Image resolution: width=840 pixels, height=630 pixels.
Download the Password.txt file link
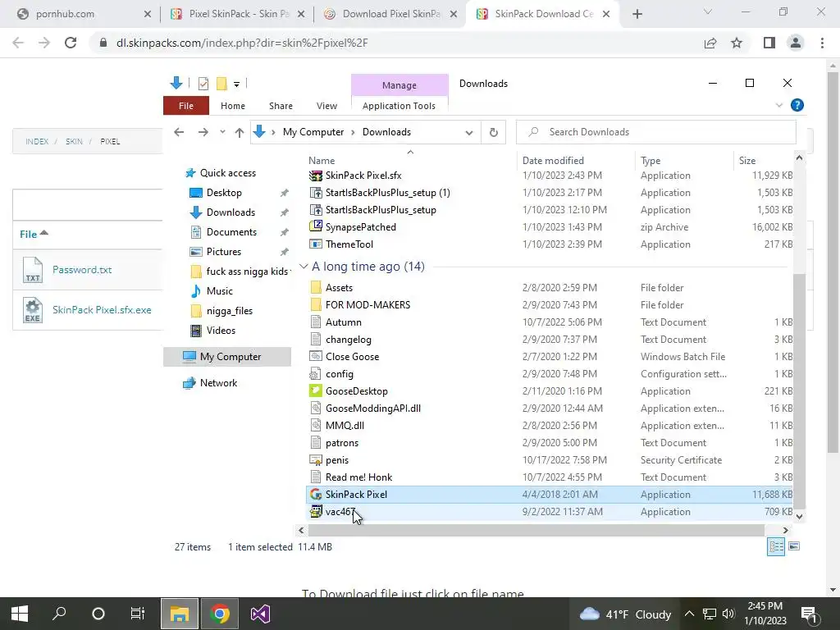tap(82, 269)
